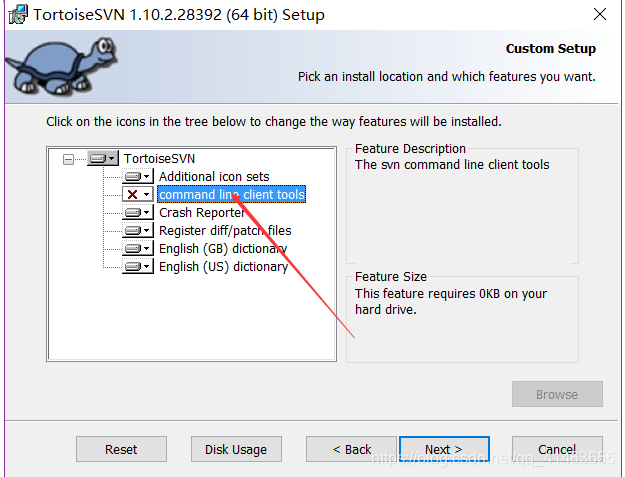Select Additional icon sets feature
Image resolution: width=625 pixels, height=477 pixels.
[214, 177]
